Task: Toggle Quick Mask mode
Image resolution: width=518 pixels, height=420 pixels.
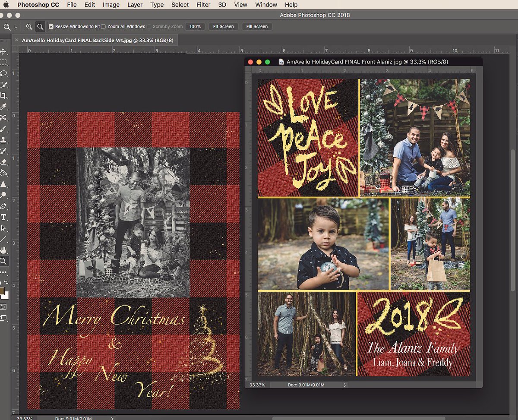Action: click(x=3, y=306)
